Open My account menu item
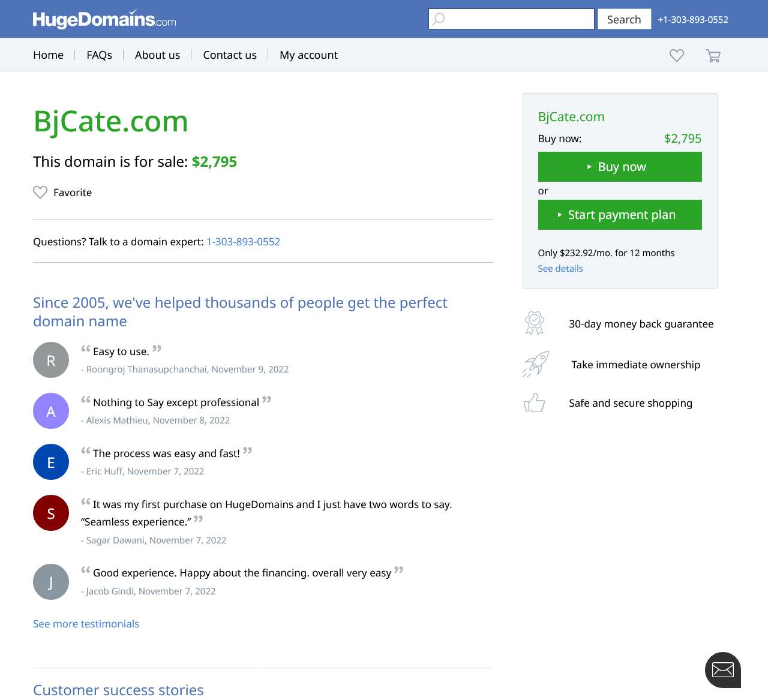Image resolution: width=768 pixels, height=700 pixels. tap(308, 55)
